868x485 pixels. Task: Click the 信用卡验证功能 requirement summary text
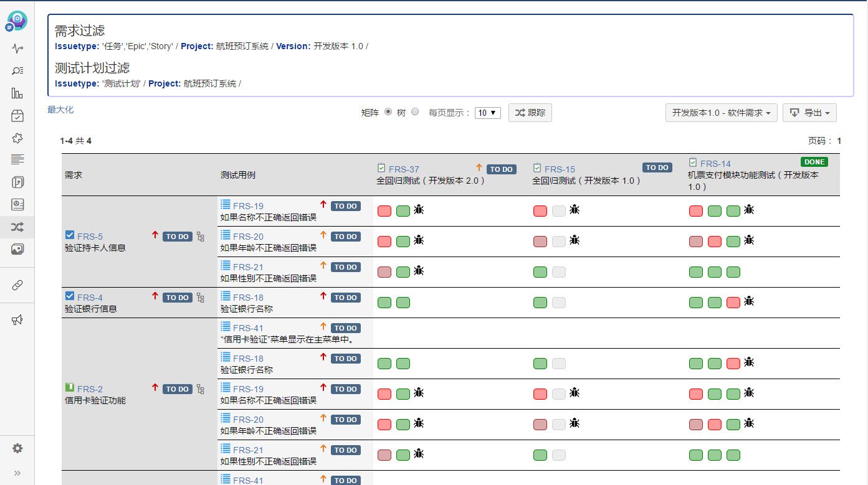pyautogui.click(x=95, y=400)
